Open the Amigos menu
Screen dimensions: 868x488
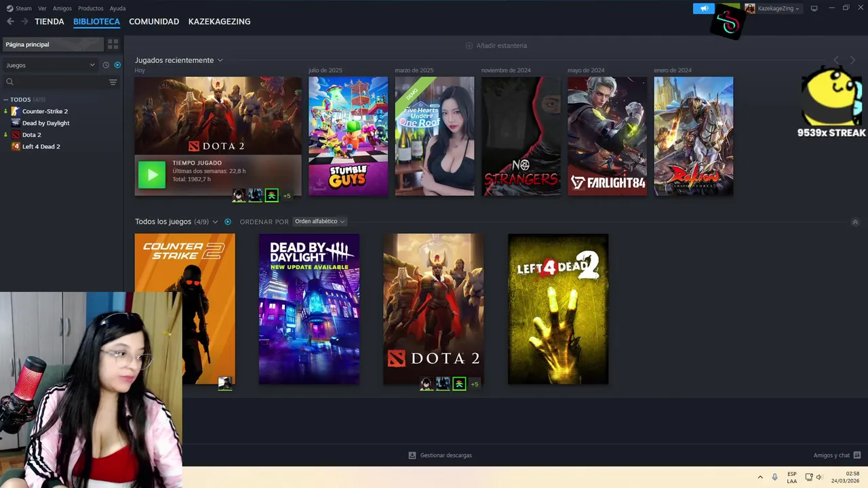62,8
